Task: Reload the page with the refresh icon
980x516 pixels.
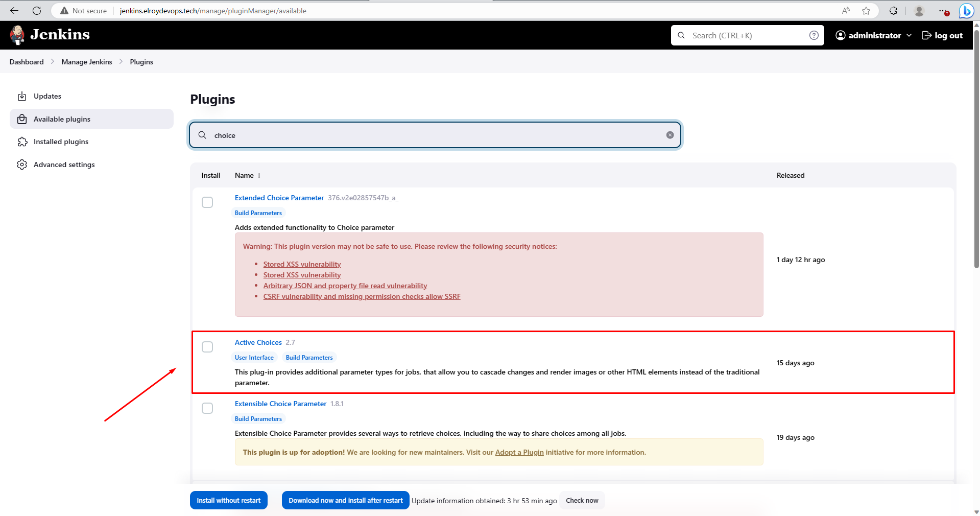Action: (x=37, y=11)
